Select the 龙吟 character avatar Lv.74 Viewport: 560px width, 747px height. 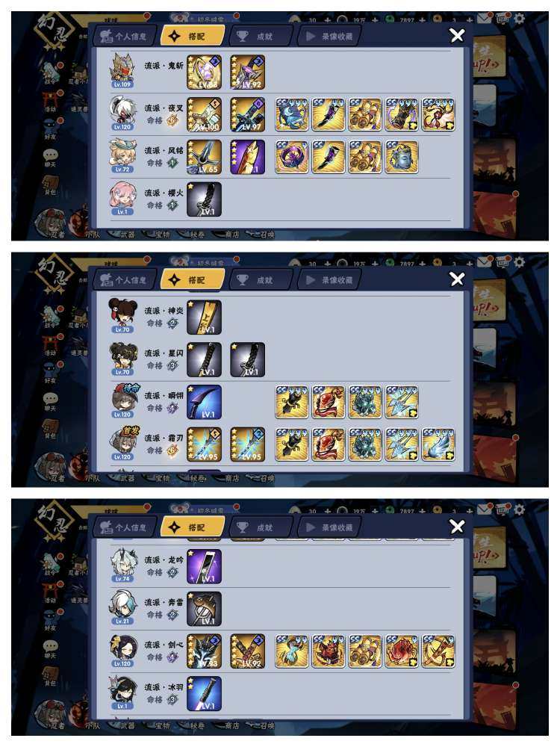[x=122, y=565]
